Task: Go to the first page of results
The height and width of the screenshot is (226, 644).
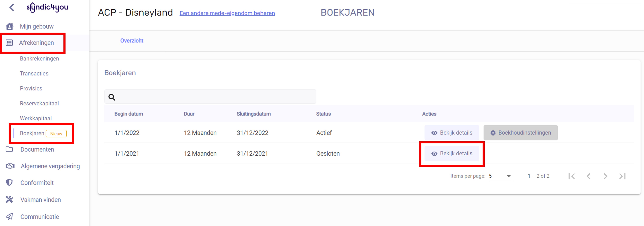Action: 571,176
